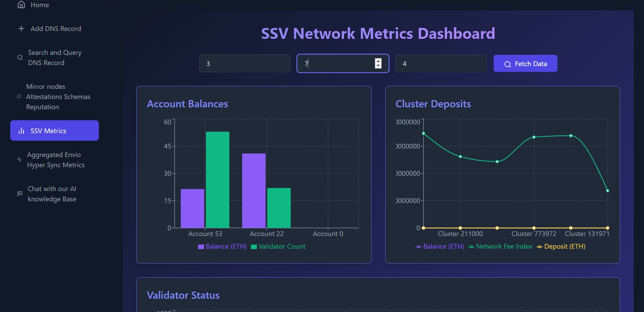The width and height of the screenshot is (644, 312).
Task: Click the purple balance bar for Account 22
Action: pos(254,191)
